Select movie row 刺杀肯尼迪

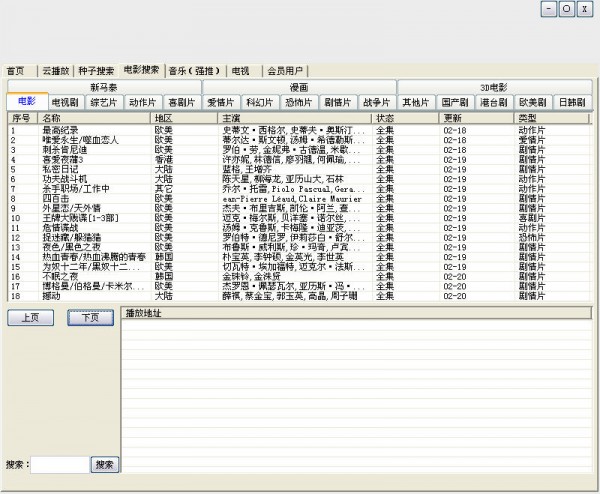coord(298,150)
